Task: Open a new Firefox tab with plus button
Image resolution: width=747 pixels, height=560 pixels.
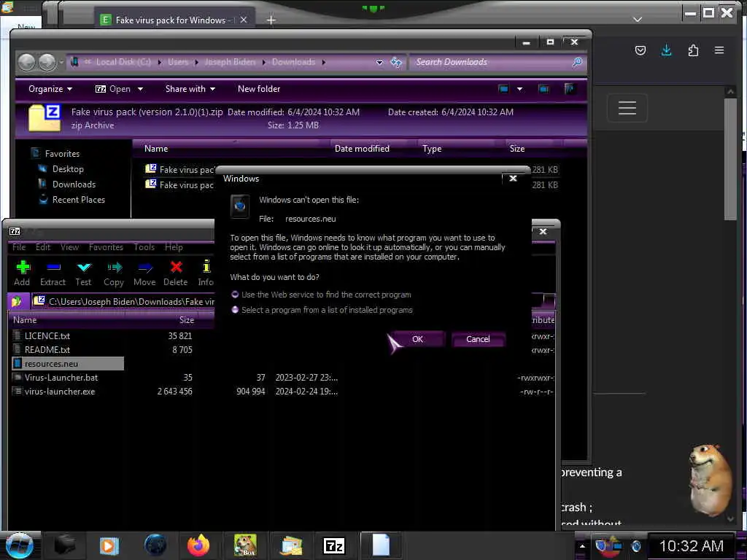Action: (x=271, y=20)
